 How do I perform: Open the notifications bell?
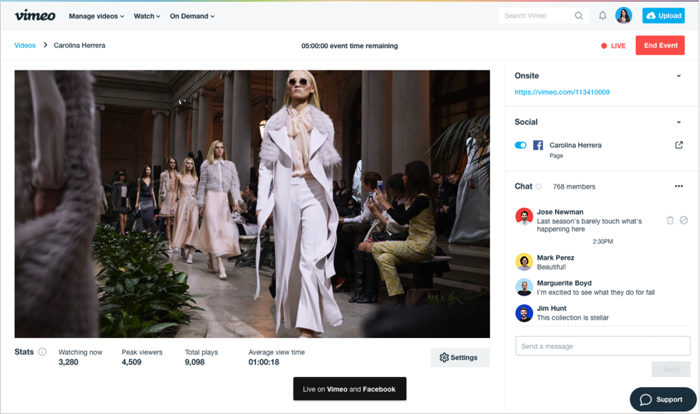tap(602, 16)
